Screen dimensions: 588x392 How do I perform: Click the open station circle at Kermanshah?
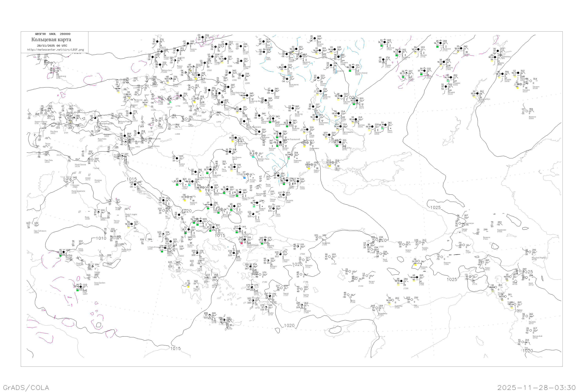tap(531, 330)
